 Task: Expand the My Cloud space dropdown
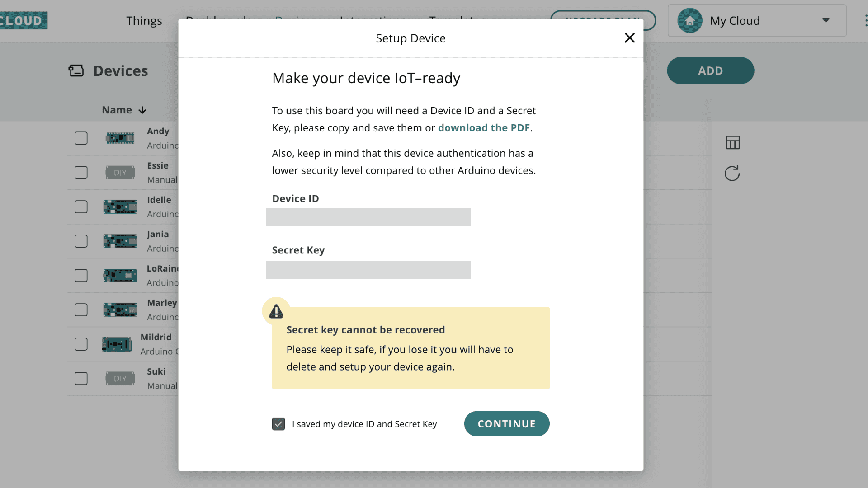click(826, 20)
